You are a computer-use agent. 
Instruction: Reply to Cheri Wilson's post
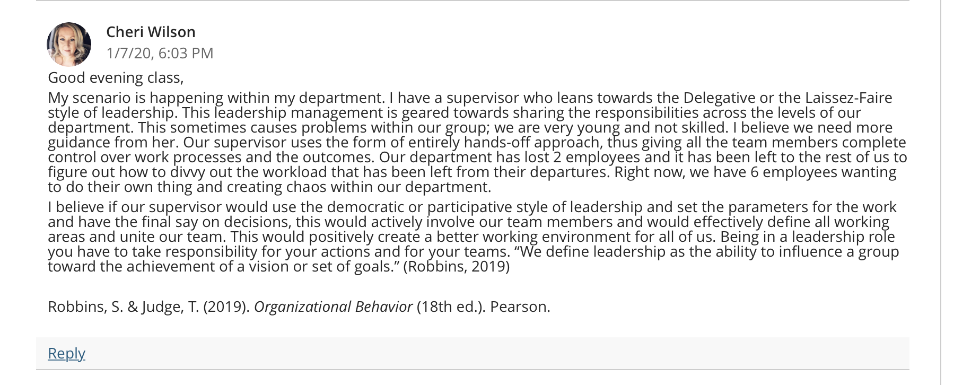point(66,353)
